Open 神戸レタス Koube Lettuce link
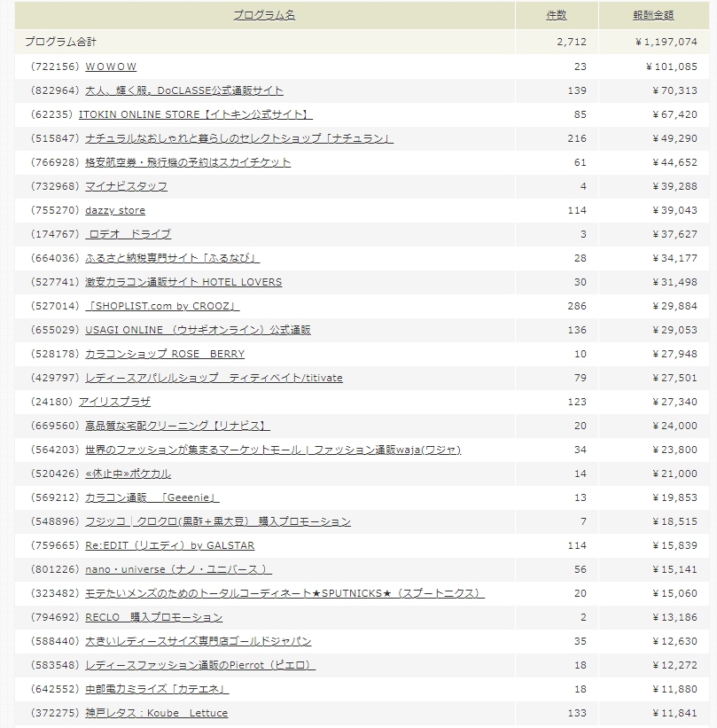The height and width of the screenshot is (728, 717). pyautogui.click(x=156, y=713)
